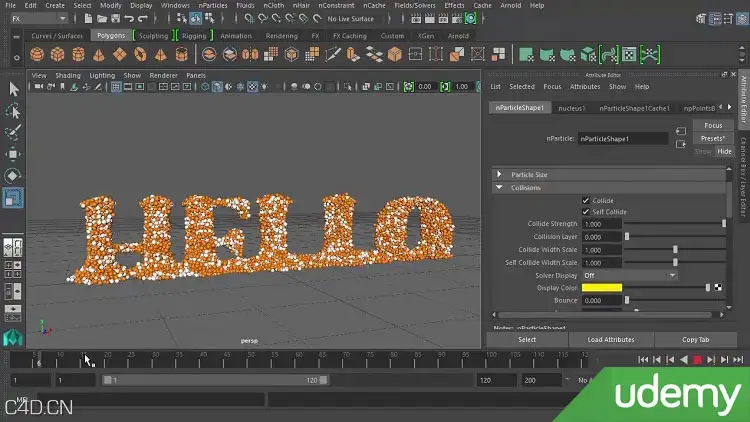Click the Open Scene folder icon
750x422 pixels.
click(102, 19)
